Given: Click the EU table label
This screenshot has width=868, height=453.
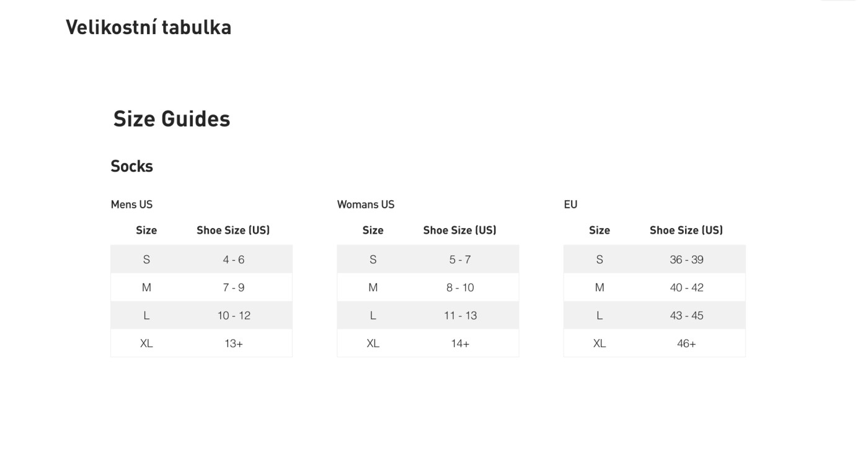Looking at the screenshot, I should tap(570, 205).
